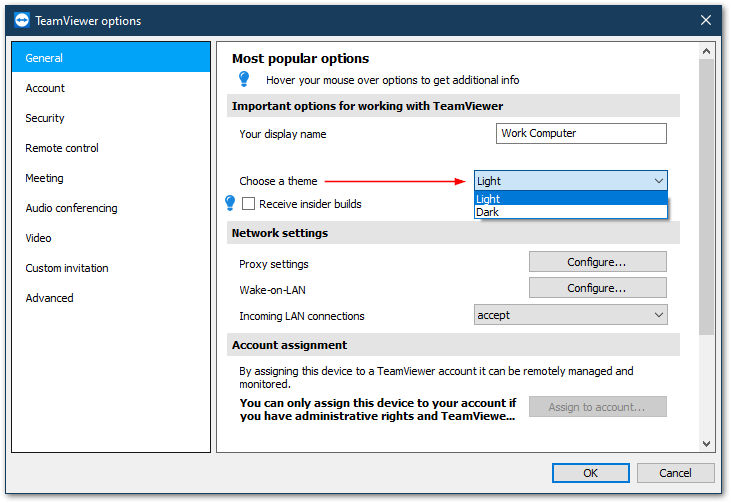Open the Incoming LAN connections dropdown
731x503 pixels.
(x=571, y=315)
